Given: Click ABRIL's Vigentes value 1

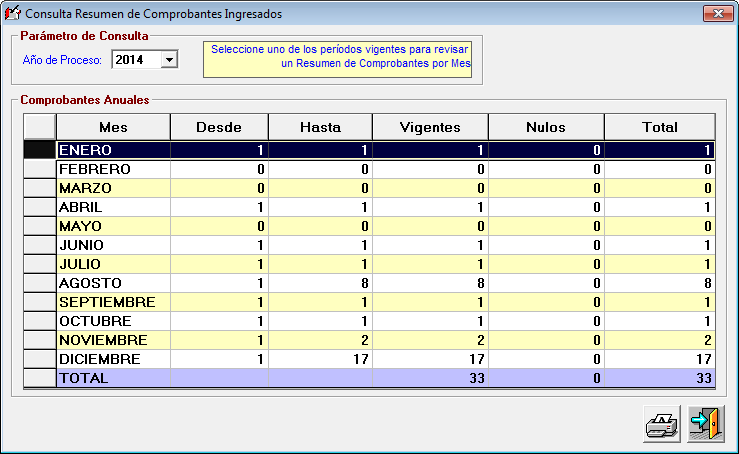Looking at the screenshot, I should pyautogui.click(x=480, y=207).
